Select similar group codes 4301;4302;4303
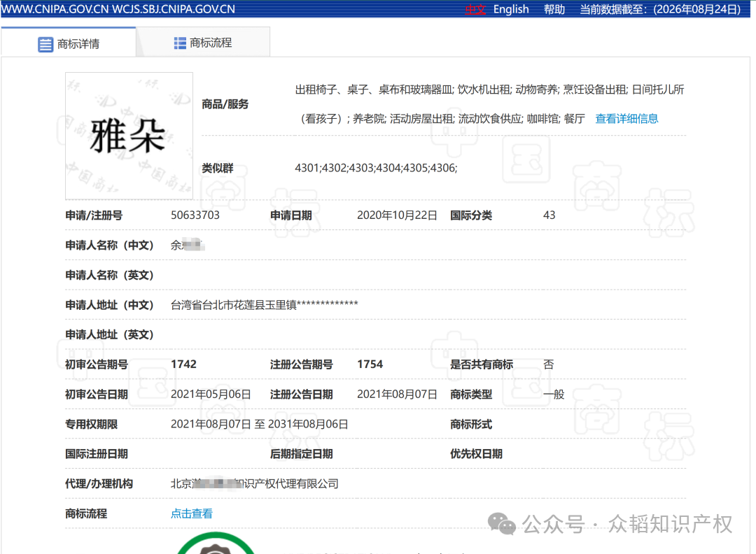 (x=334, y=168)
